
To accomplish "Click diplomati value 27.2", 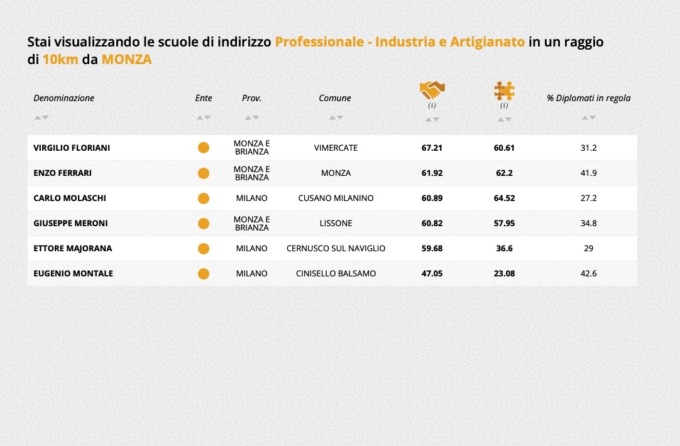I will [588, 198].
